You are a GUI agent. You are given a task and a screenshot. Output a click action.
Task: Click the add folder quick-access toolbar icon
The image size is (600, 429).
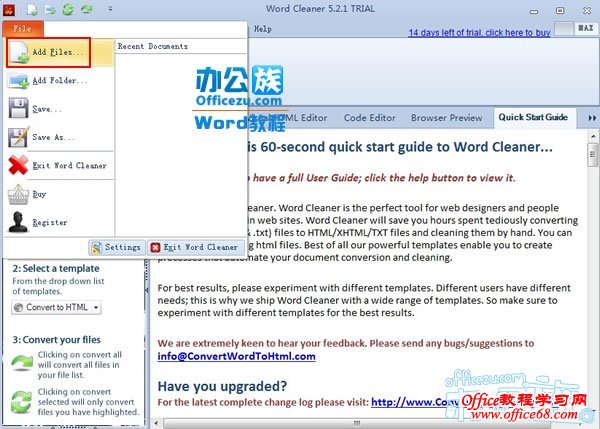(x=50, y=10)
